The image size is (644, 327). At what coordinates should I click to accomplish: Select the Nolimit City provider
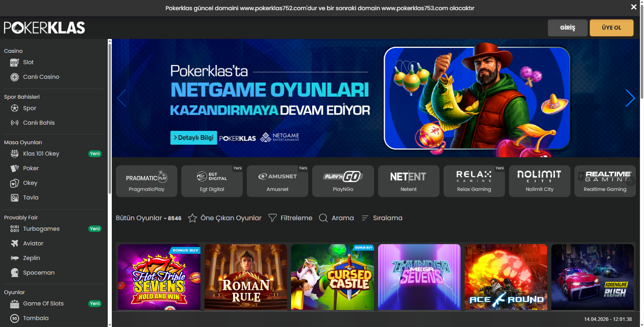click(x=540, y=181)
